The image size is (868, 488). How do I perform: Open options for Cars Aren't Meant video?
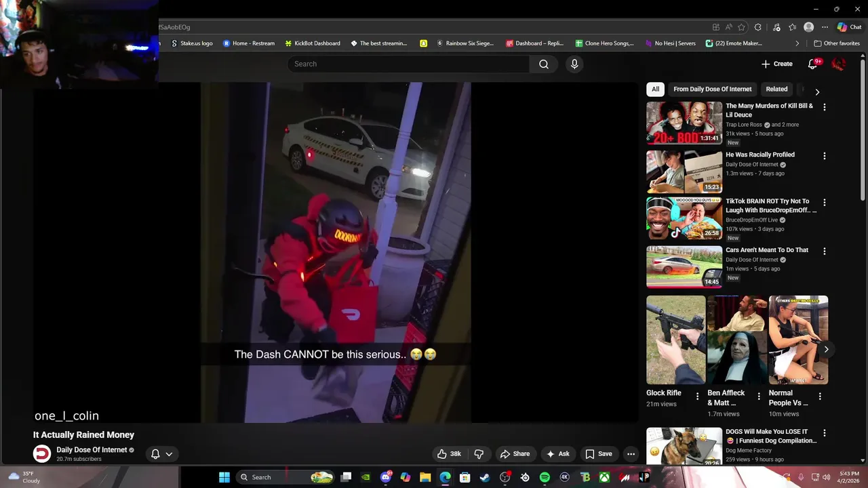click(825, 251)
